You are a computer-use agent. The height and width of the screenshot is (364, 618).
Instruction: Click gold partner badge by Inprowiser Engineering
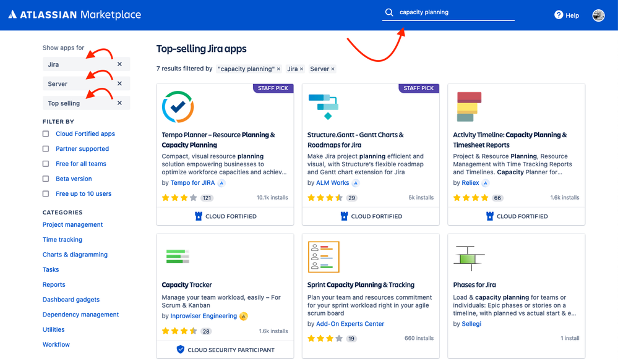pos(244,316)
